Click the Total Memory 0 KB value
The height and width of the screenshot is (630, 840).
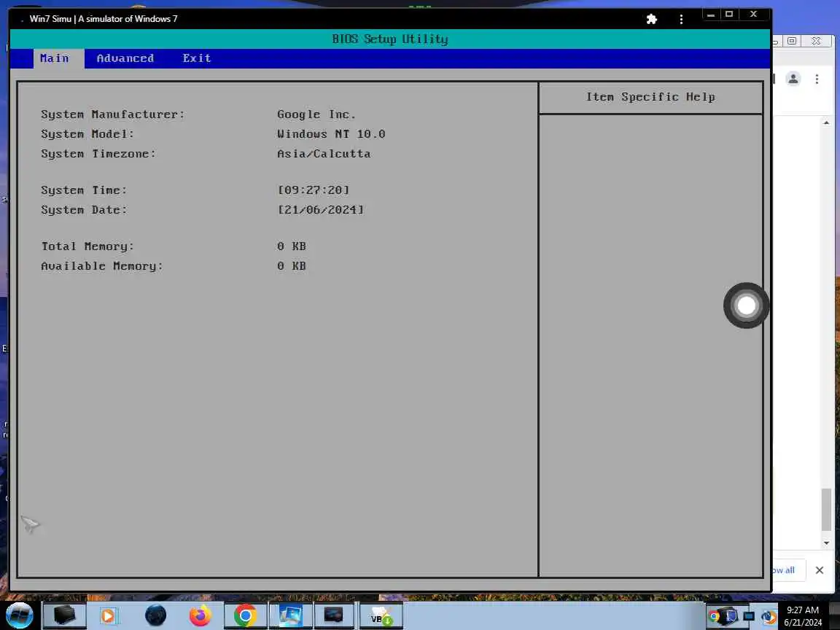click(x=292, y=246)
